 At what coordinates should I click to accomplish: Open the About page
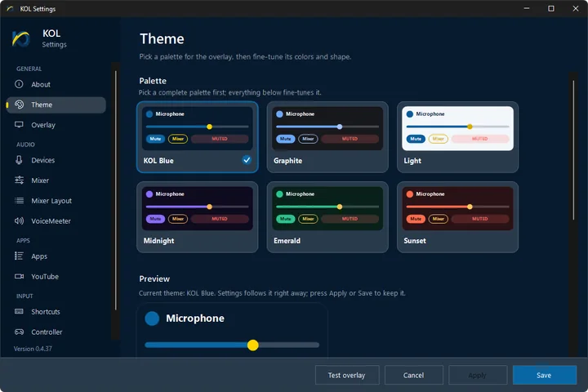(56, 84)
